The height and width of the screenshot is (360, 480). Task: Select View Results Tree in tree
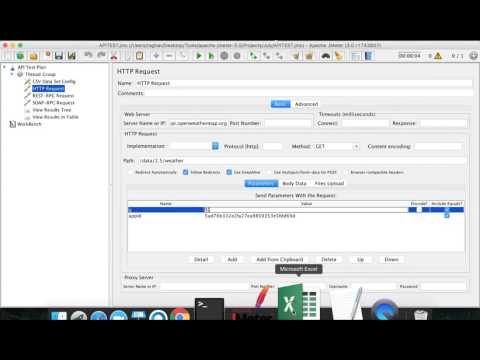[52, 110]
